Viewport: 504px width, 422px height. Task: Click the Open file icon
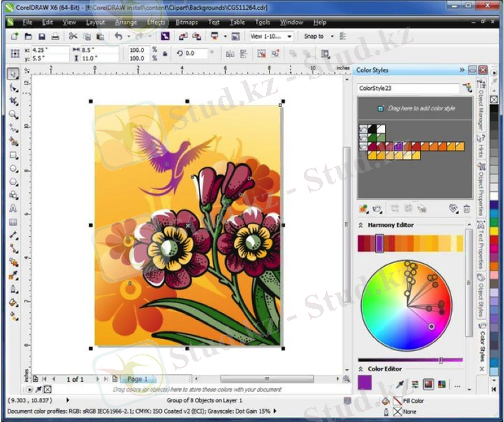coord(28,37)
